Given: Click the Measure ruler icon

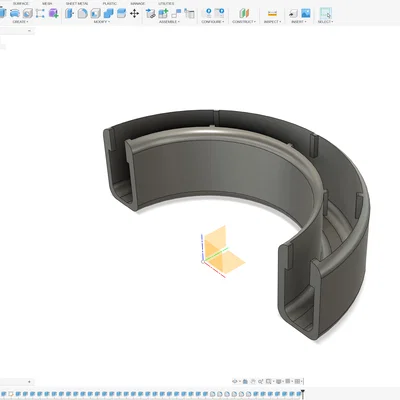Looking at the screenshot, I should tap(272, 13).
